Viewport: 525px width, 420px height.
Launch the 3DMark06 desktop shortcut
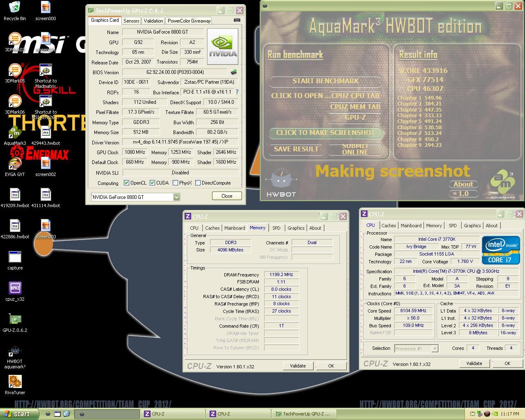click(15, 105)
